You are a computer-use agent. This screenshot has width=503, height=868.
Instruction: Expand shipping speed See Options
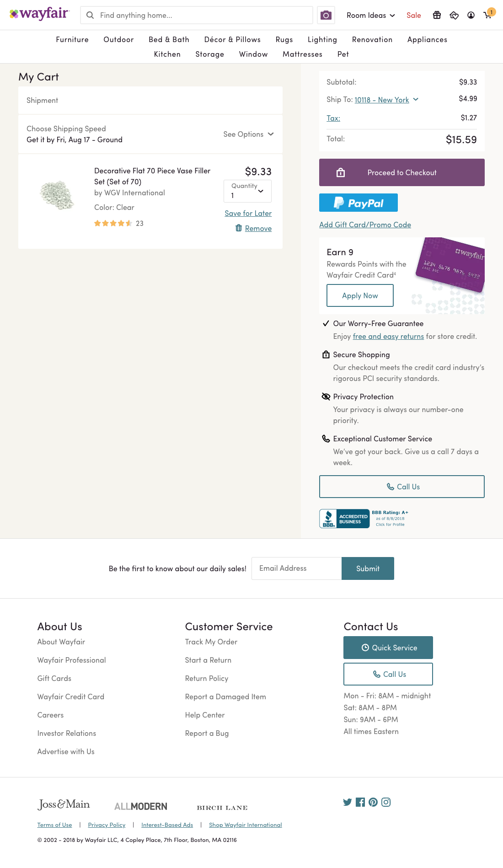point(248,134)
